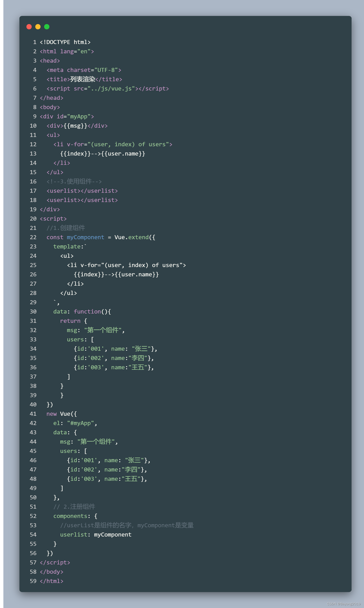Click the yellow minimize dot
The height and width of the screenshot is (608, 364).
pos(38,27)
